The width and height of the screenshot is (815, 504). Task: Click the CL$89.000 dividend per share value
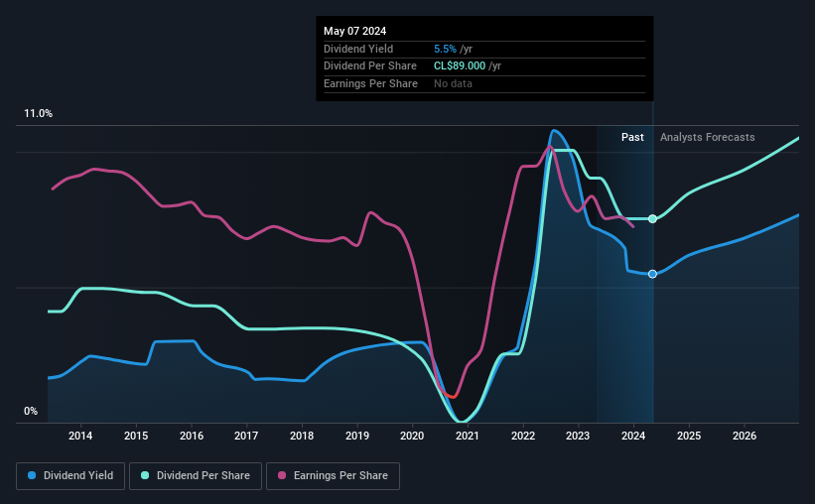tap(460, 66)
